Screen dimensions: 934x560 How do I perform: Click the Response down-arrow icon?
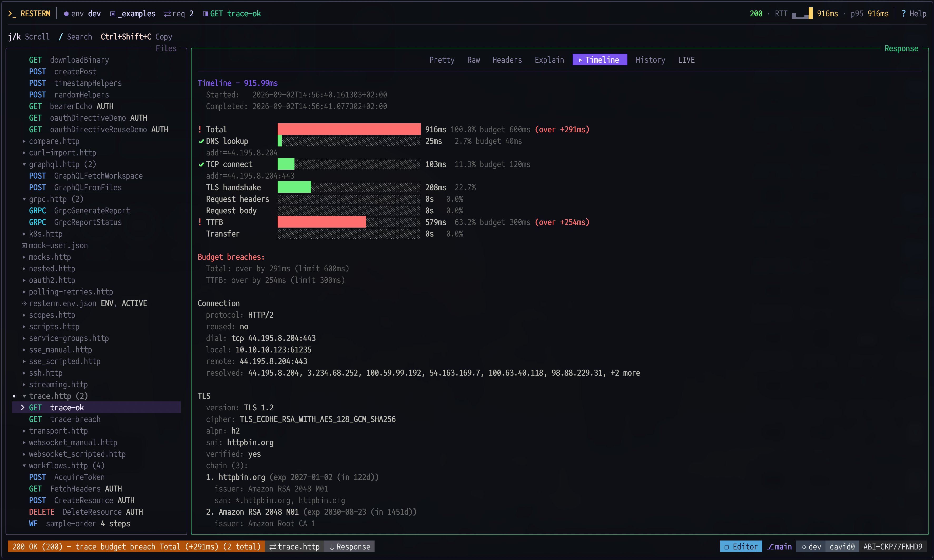pyautogui.click(x=332, y=547)
